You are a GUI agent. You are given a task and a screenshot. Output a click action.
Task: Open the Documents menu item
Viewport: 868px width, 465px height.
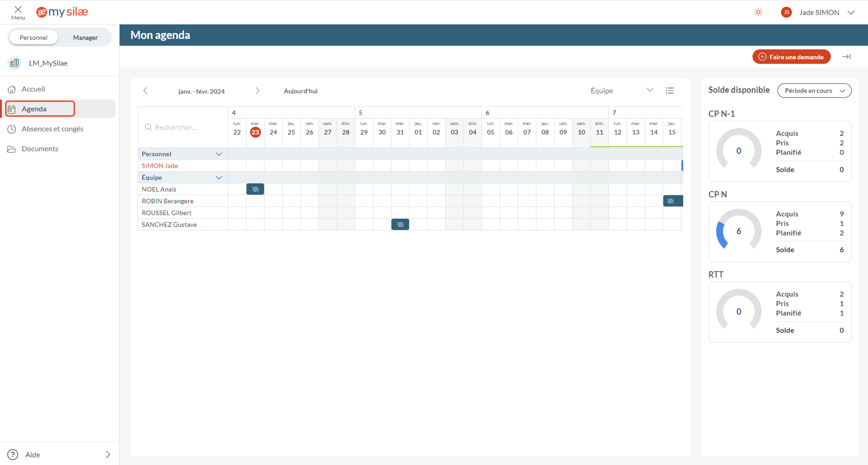pos(40,149)
